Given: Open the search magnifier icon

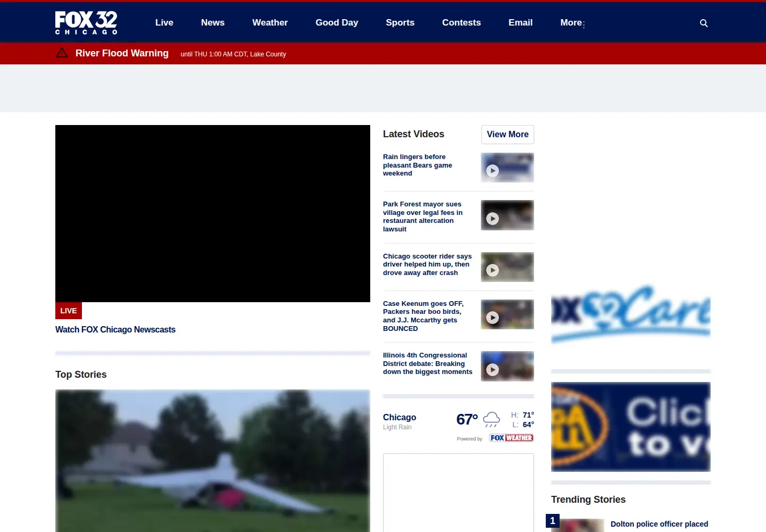Looking at the screenshot, I should 704,23.
